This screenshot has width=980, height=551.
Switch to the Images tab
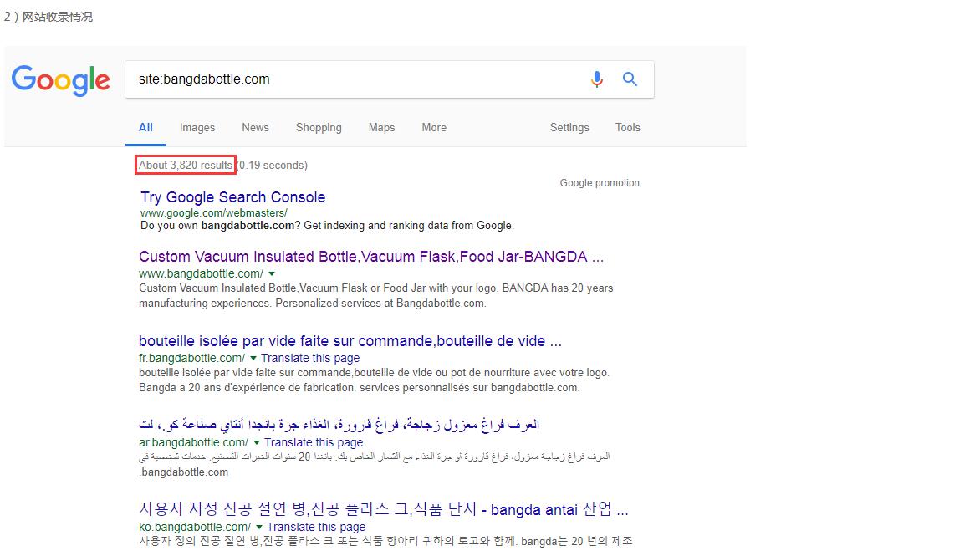(x=197, y=127)
